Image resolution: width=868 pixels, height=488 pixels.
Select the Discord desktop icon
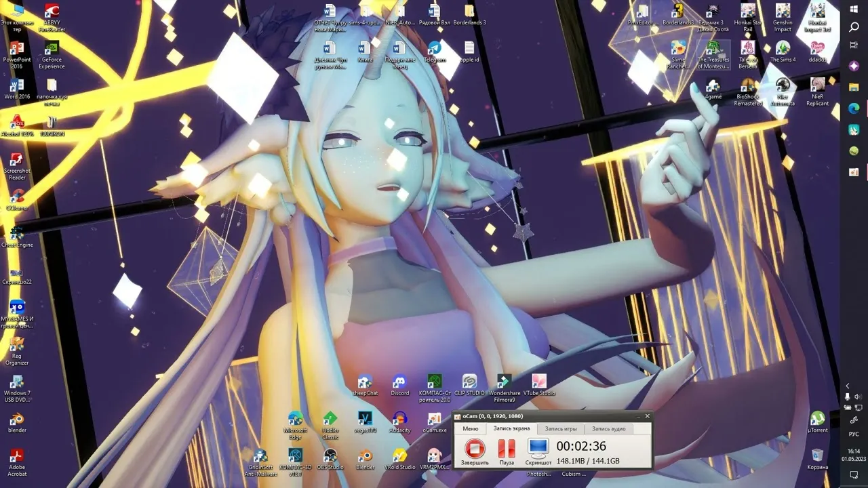tap(400, 386)
